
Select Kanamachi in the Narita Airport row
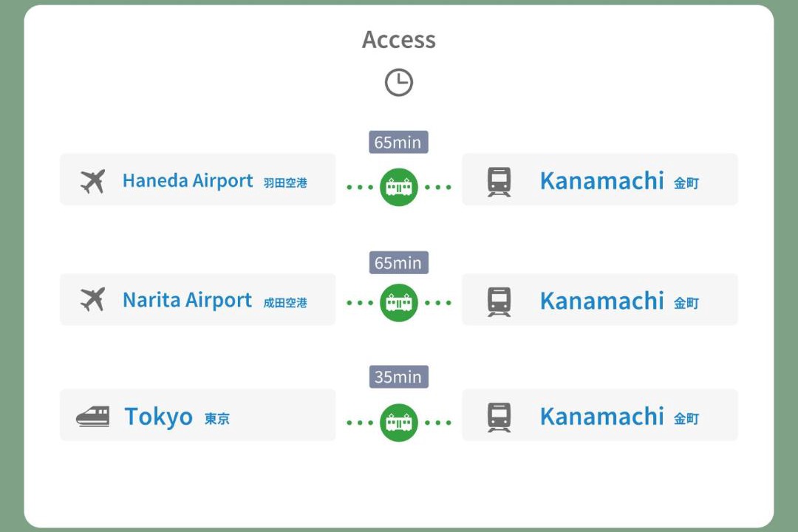tap(602, 301)
